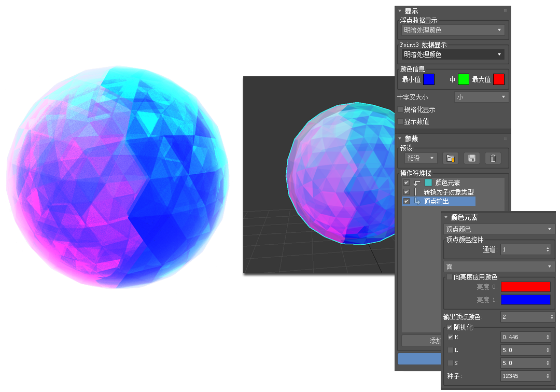Click the 最大值 red color swatch

(499, 79)
